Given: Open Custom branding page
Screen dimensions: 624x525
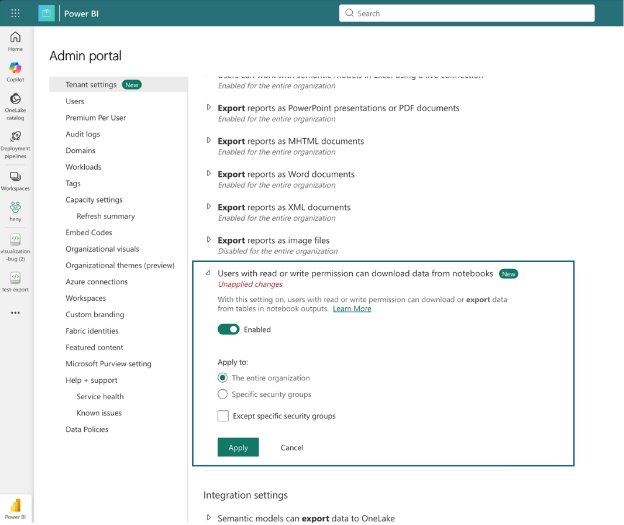Looking at the screenshot, I should coord(95,314).
